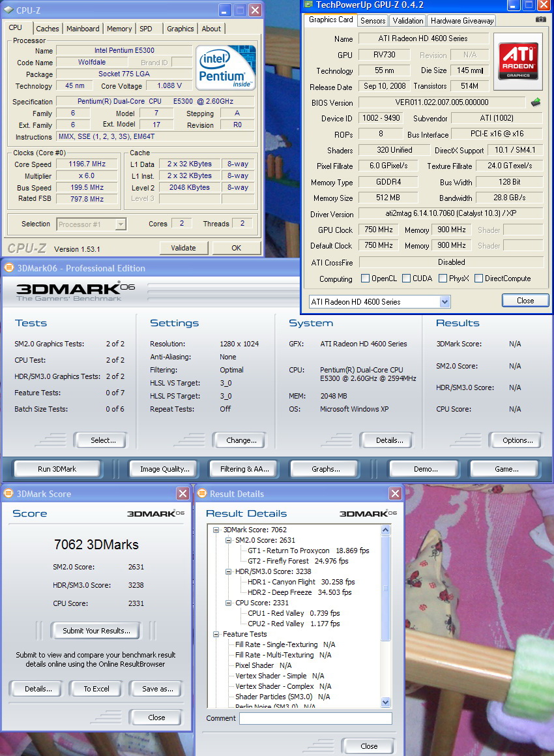Click the Result Details scrollbar thumb
Viewport: 554px width, 756px height.
[x=385, y=588]
